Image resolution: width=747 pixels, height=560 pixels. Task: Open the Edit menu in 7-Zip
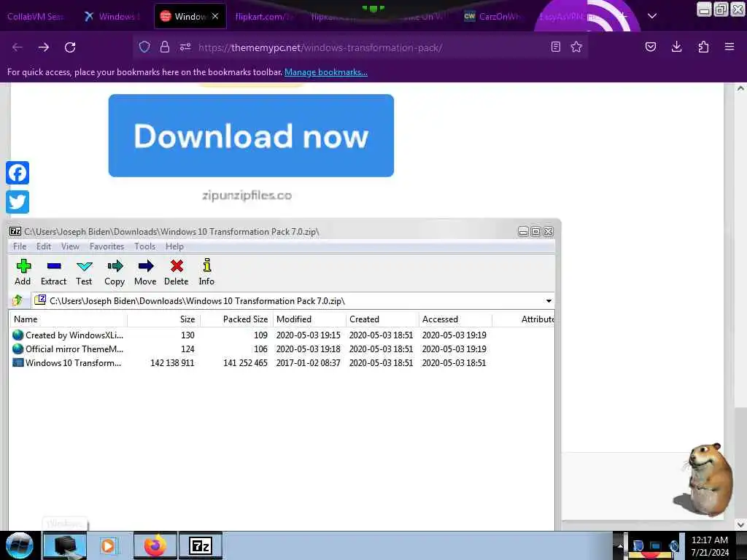coord(43,246)
